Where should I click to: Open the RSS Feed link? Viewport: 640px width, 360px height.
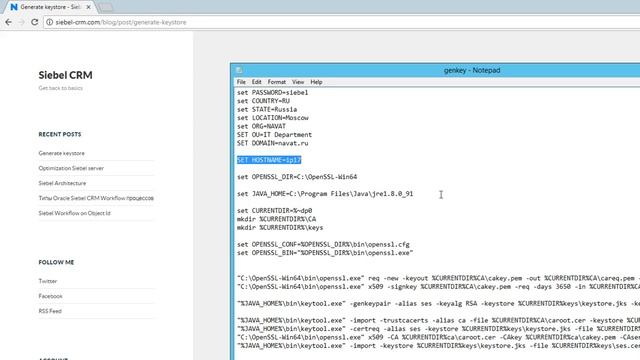[x=50, y=311]
